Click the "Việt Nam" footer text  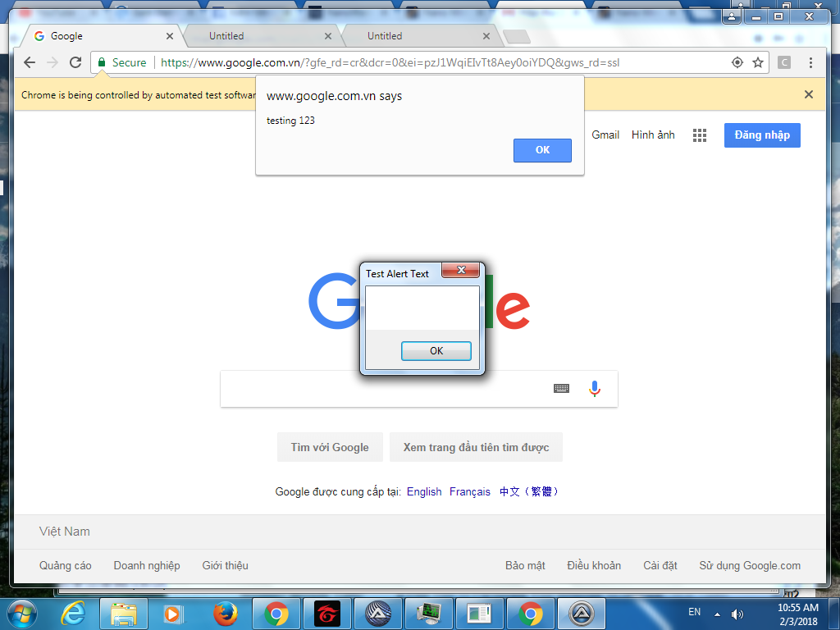[64, 532]
